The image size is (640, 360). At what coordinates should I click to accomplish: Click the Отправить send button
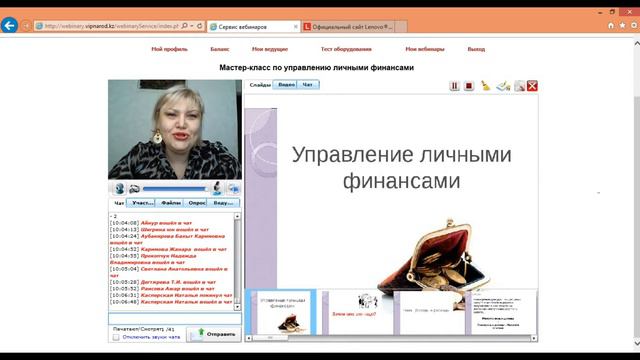point(214,334)
